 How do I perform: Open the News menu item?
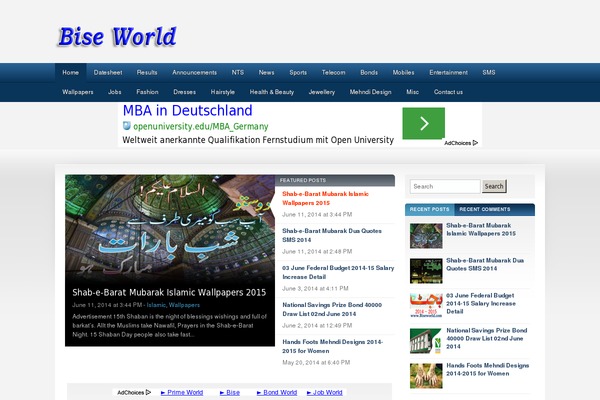click(266, 72)
